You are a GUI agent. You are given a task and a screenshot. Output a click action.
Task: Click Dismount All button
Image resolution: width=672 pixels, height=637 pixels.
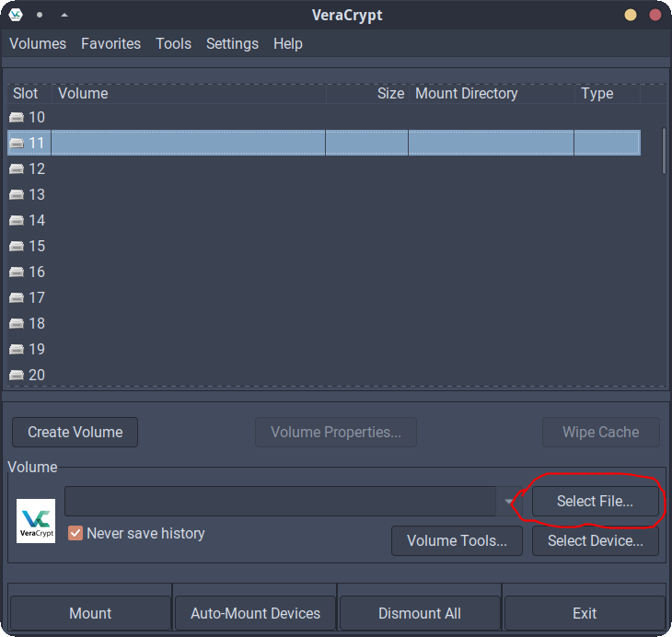pyautogui.click(x=420, y=613)
